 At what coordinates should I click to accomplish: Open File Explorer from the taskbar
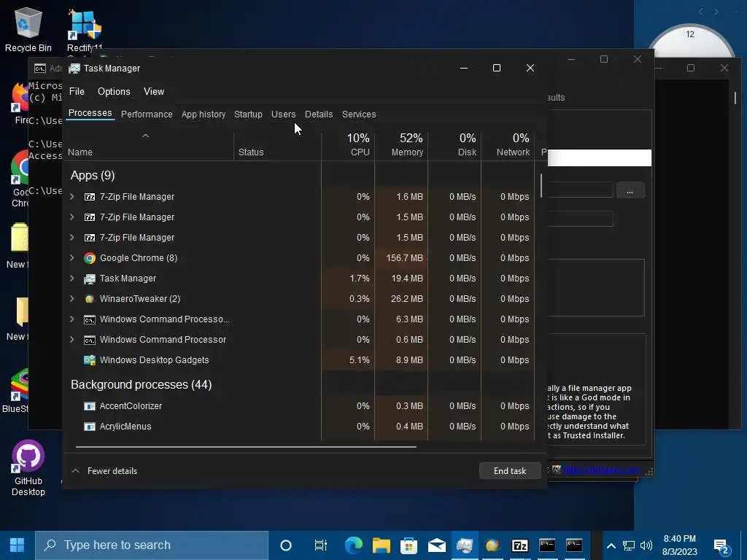(381, 545)
